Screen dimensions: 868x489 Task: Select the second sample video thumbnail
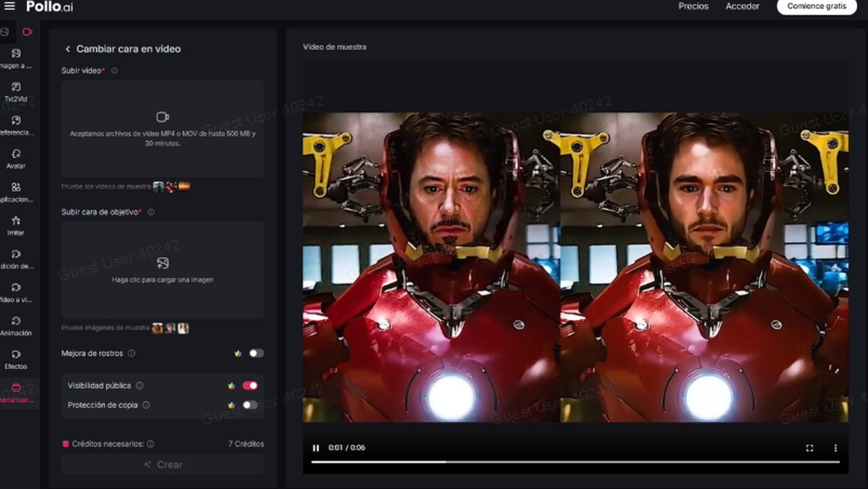coord(172,187)
